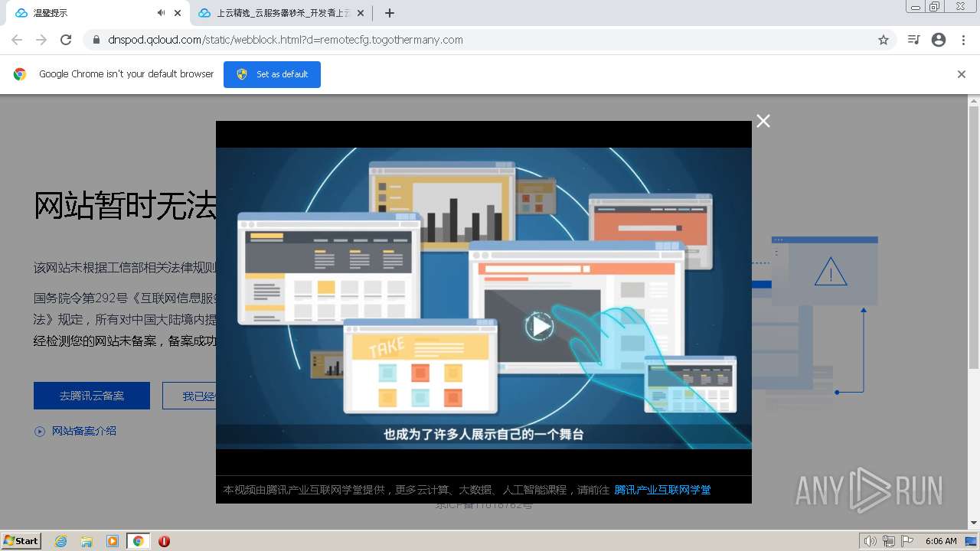Click the page's vertical scrollbar up arrow
The height and width of the screenshot is (551, 980).
point(974,101)
